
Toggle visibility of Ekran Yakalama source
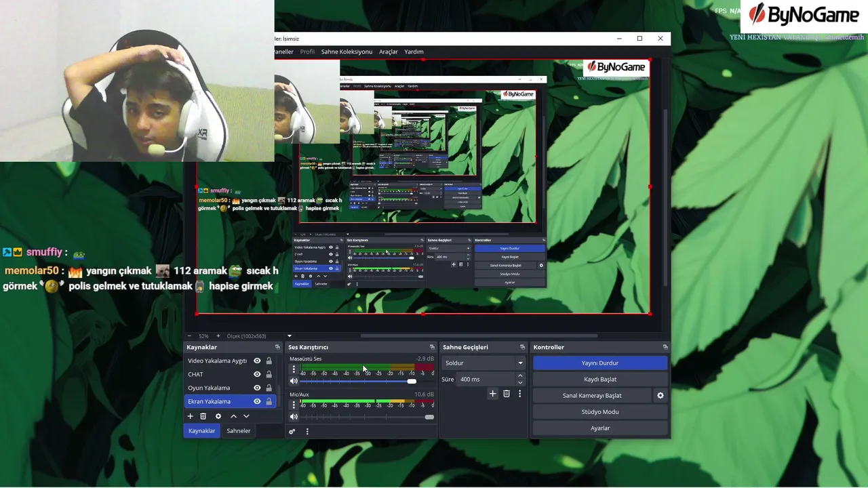[257, 401]
